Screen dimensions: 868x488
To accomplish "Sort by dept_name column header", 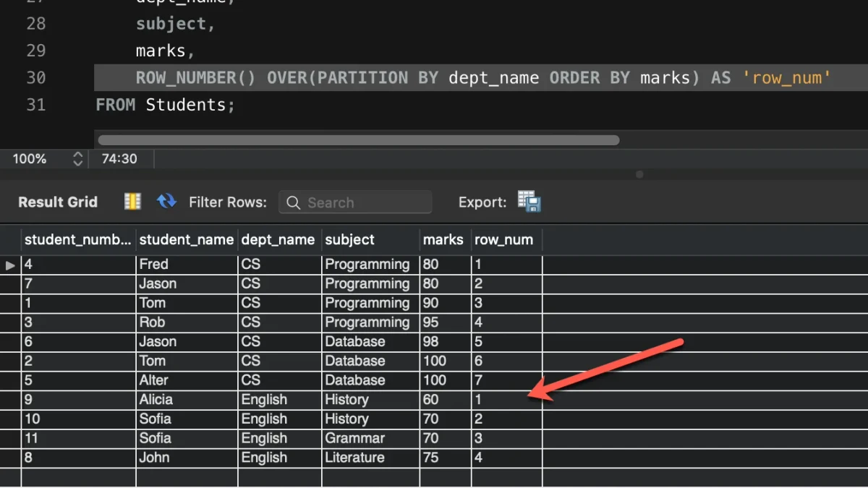I will coord(278,239).
